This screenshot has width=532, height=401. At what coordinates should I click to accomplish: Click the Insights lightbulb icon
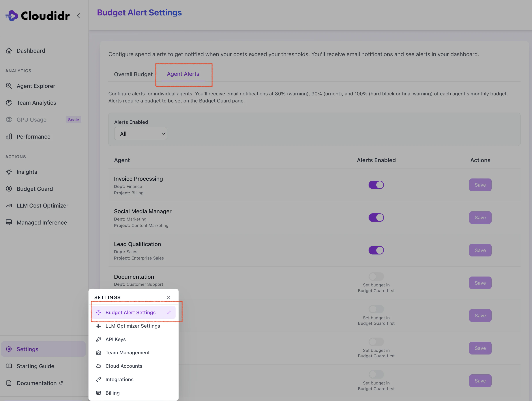(x=9, y=172)
